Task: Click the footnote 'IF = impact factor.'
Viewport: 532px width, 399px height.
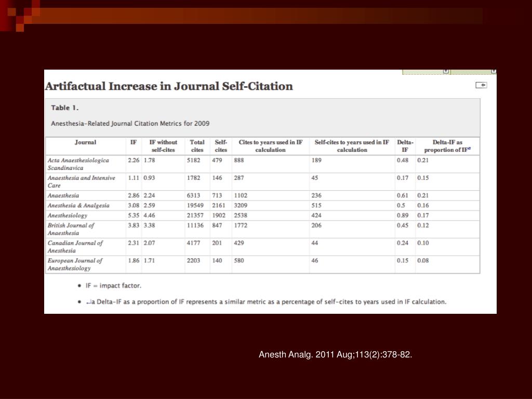Action: [x=113, y=286]
